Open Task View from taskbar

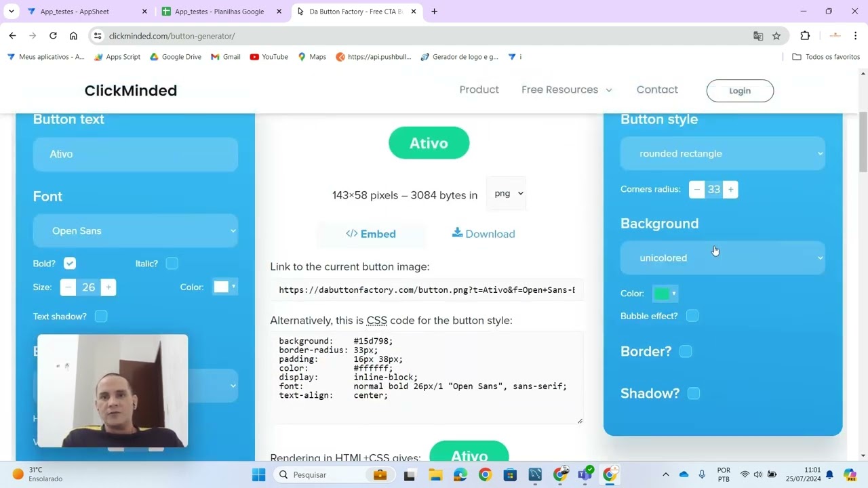[410, 474]
